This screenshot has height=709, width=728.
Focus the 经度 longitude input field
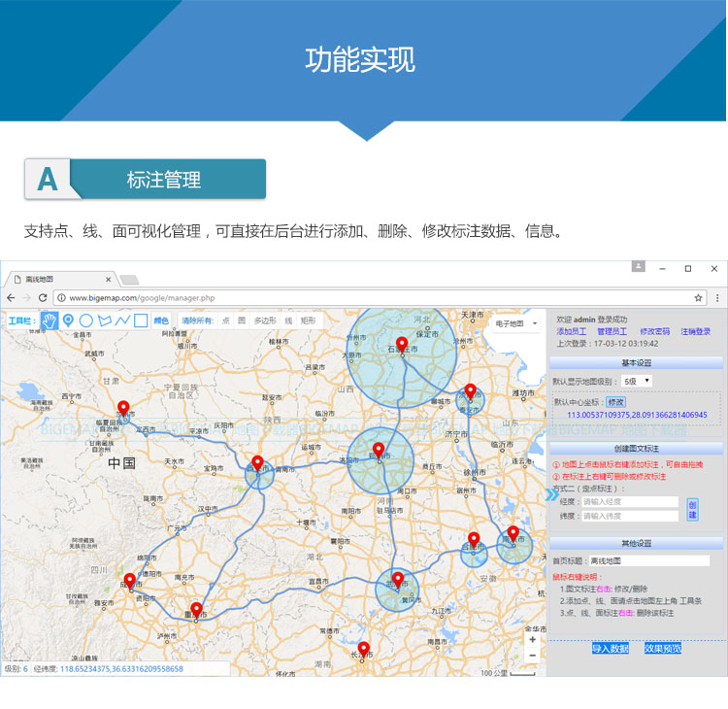(630, 502)
